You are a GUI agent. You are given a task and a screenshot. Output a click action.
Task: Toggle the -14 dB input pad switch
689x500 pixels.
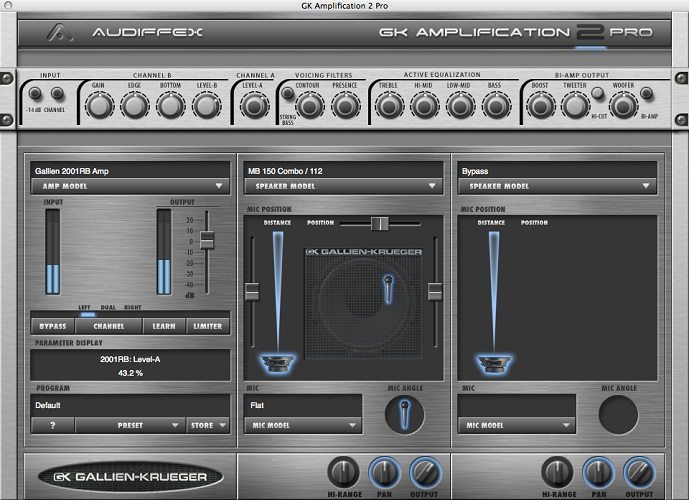coord(36,95)
